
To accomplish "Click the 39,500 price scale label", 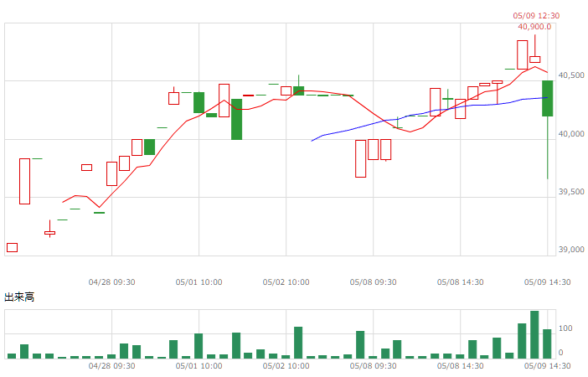I will pyautogui.click(x=571, y=192).
